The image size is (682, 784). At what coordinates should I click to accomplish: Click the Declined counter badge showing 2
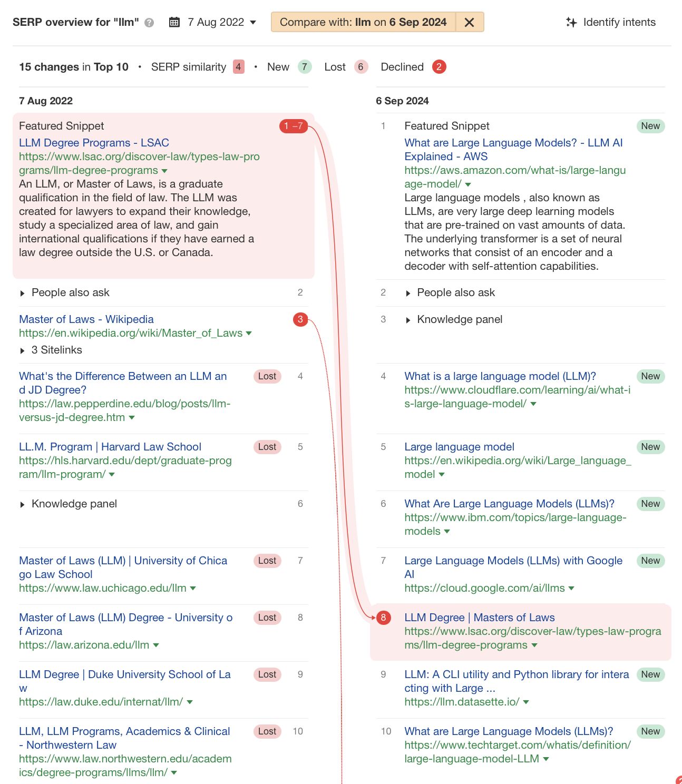[x=439, y=67]
